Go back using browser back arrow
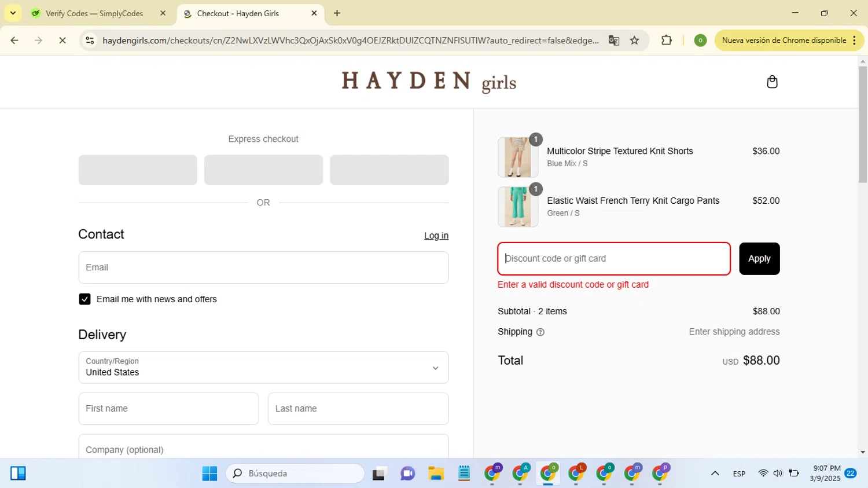This screenshot has height=488, width=868. (14, 41)
